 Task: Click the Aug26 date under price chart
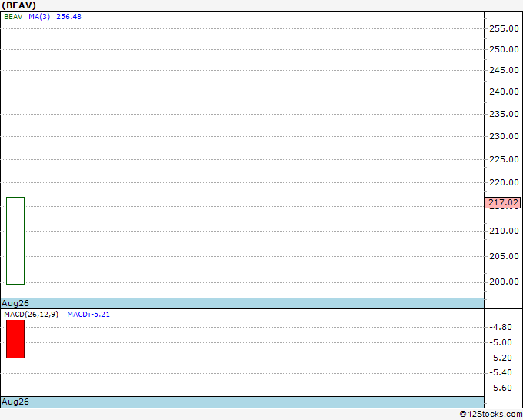click(x=15, y=303)
